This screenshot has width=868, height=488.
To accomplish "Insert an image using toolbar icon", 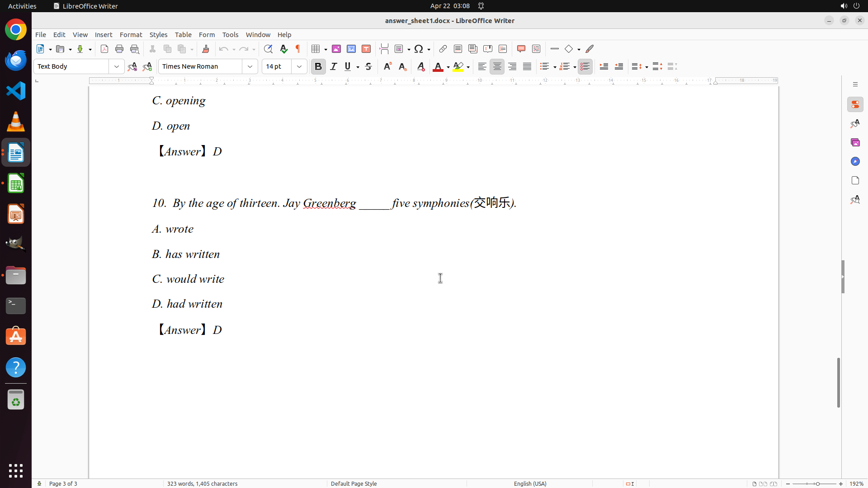I will pos(336,49).
